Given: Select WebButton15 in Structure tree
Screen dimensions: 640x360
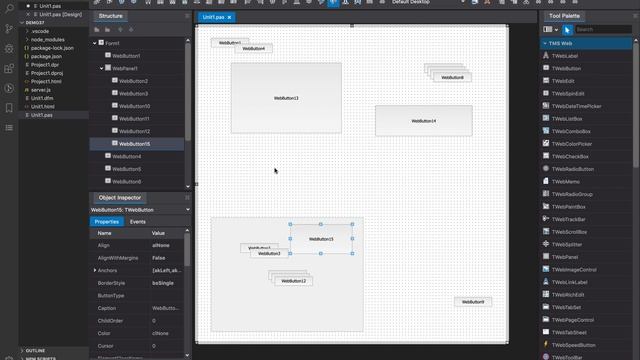Looking at the screenshot, I should (x=136, y=144).
